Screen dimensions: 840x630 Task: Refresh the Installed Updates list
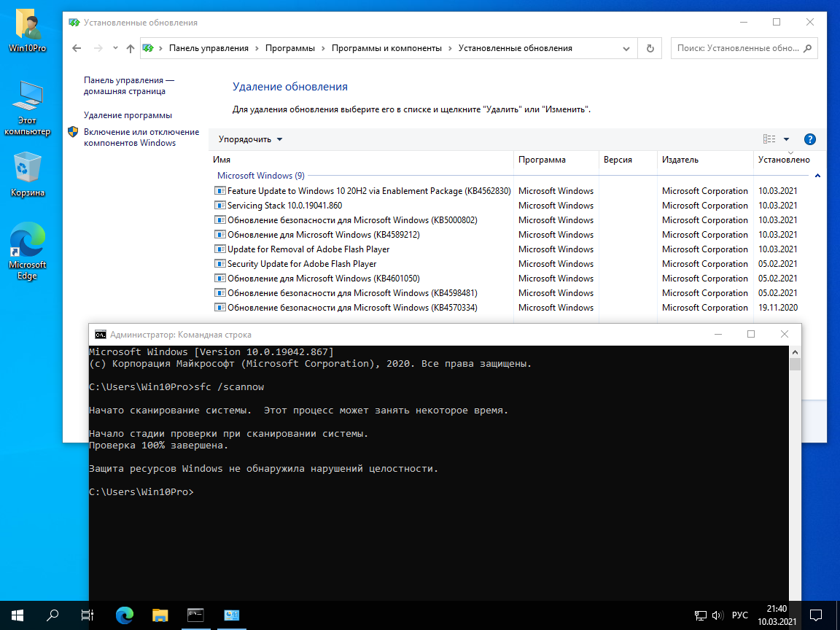point(650,48)
